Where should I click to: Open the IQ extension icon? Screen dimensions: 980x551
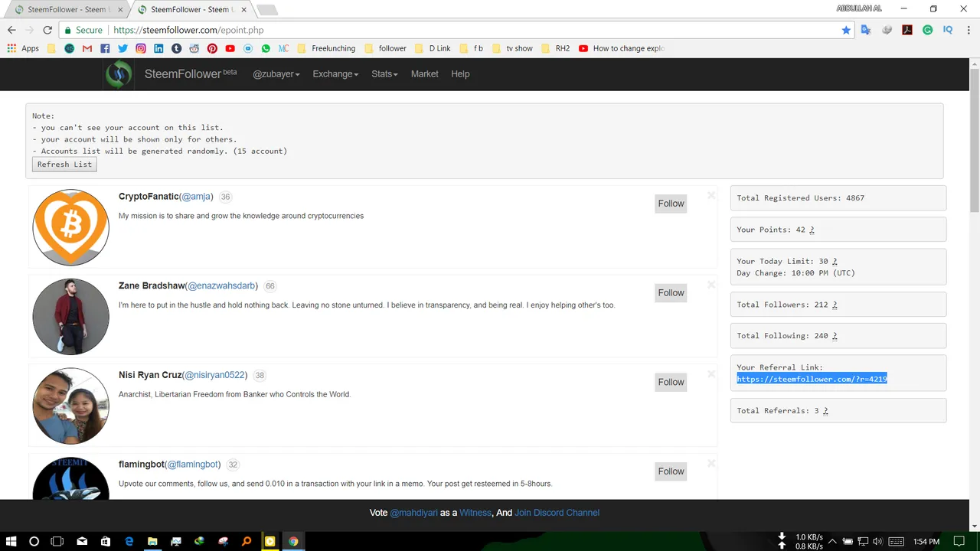(x=948, y=30)
